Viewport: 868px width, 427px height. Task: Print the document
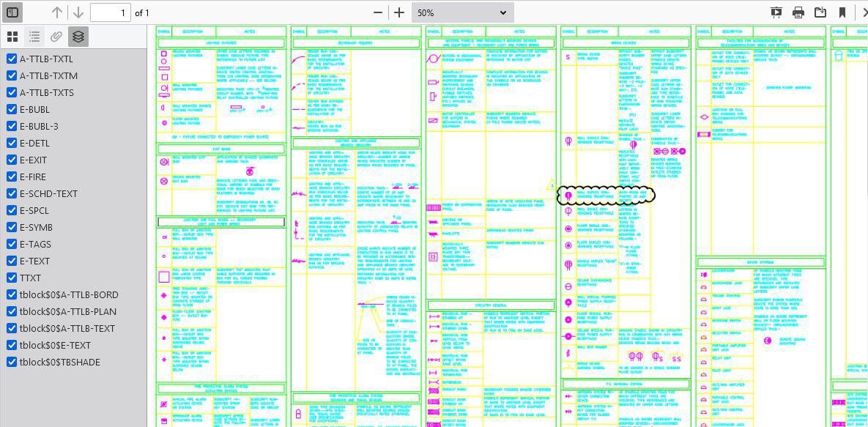[798, 12]
